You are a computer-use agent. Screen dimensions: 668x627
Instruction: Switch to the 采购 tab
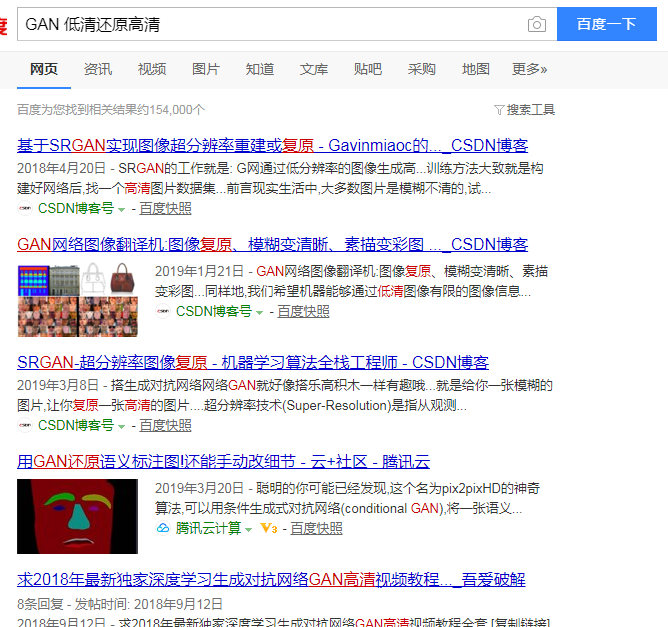(x=421, y=69)
